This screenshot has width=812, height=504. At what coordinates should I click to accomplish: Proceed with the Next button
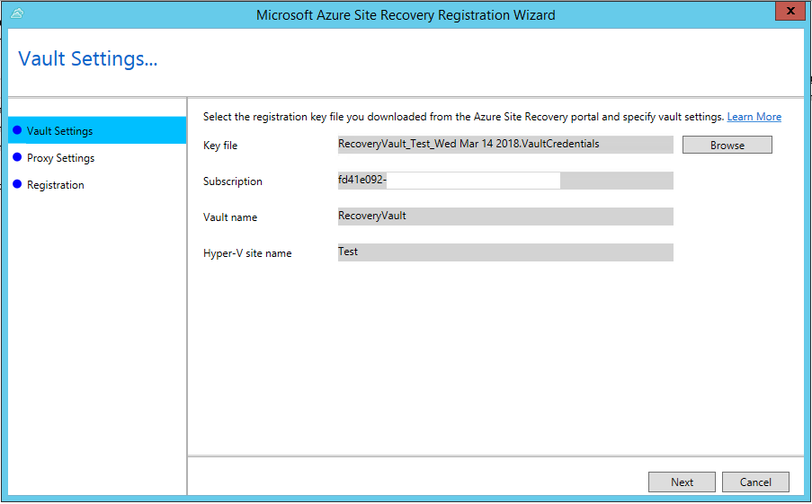682,482
